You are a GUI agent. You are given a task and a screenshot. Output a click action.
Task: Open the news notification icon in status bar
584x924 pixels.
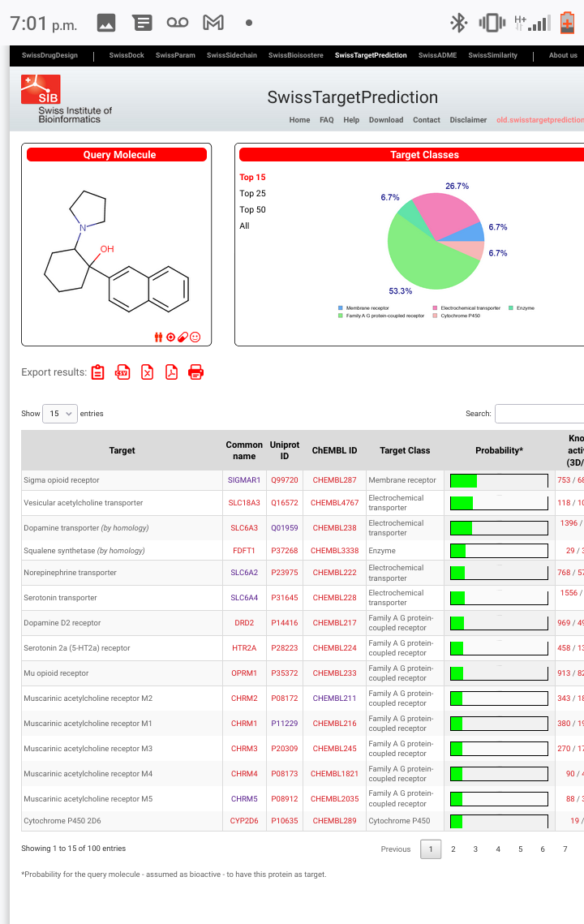[x=142, y=23]
